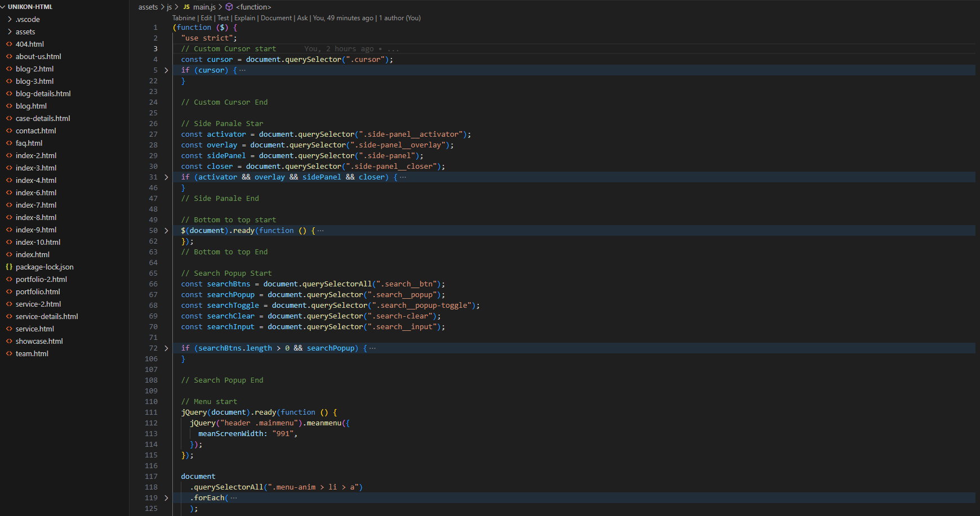Open showcase.html file
The width and height of the screenshot is (980, 516).
pos(39,341)
